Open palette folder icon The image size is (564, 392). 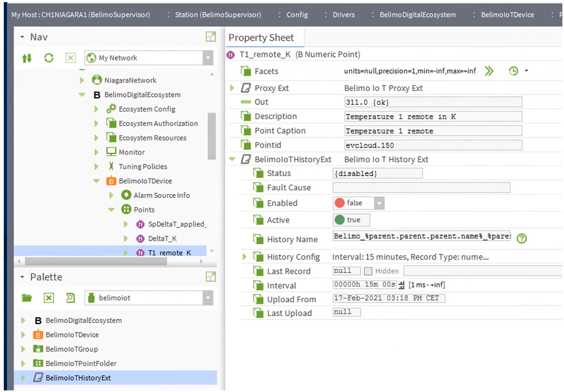[x=27, y=298]
